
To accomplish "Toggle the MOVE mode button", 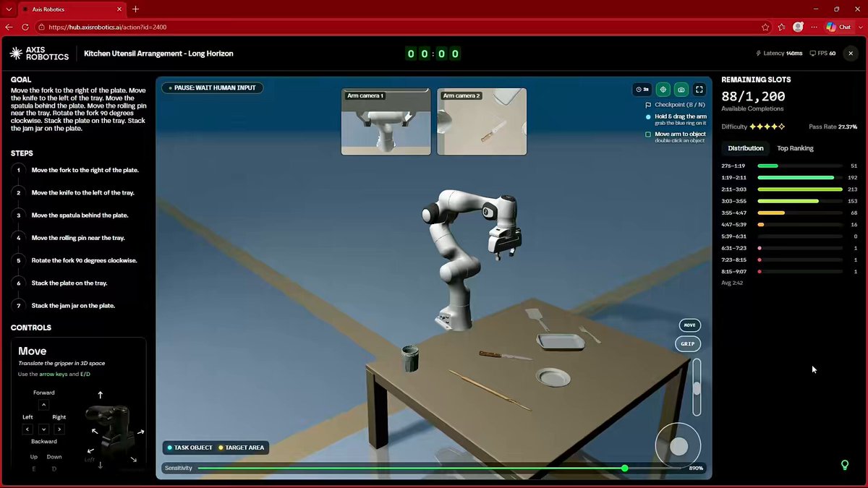I will (x=689, y=325).
